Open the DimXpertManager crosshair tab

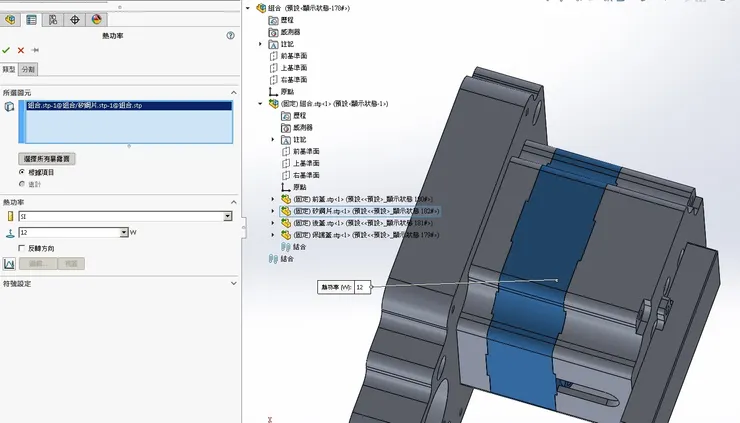(75, 19)
